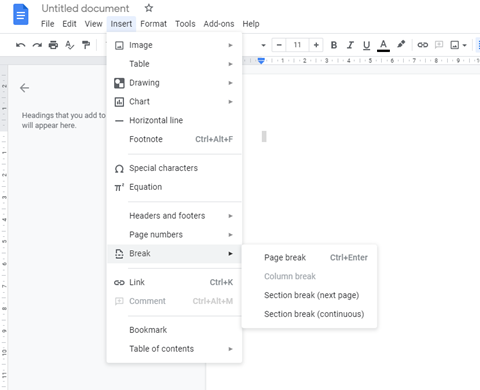
Task: Insert a Footnote
Action: 174,139
